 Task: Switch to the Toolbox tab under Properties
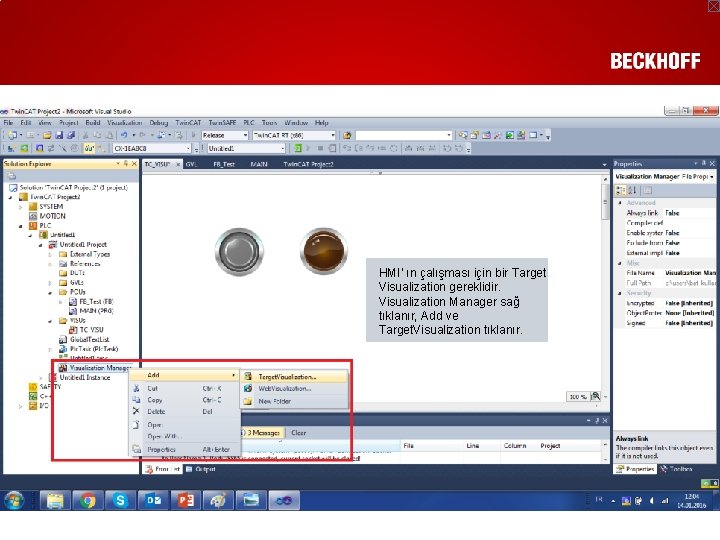(676, 469)
